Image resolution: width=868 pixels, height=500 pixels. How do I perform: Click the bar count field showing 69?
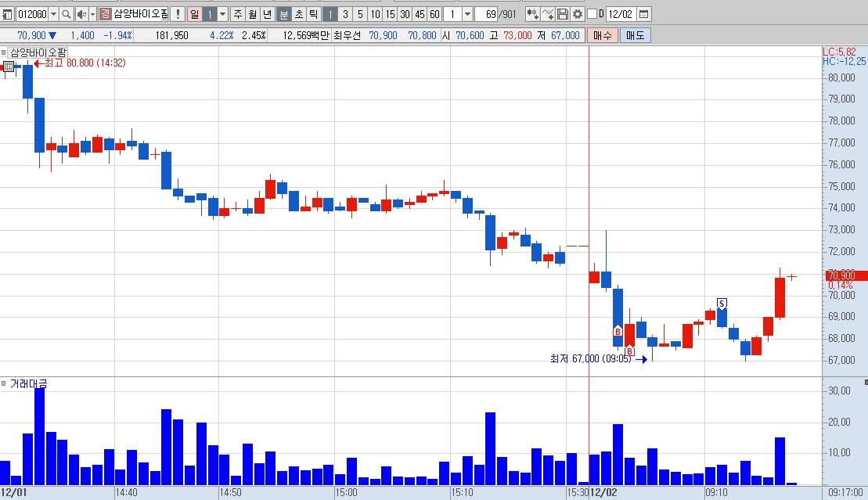tap(487, 14)
